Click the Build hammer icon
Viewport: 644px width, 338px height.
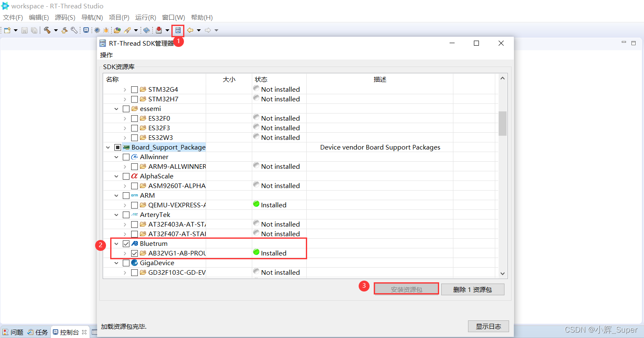pyautogui.click(x=47, y=30)
